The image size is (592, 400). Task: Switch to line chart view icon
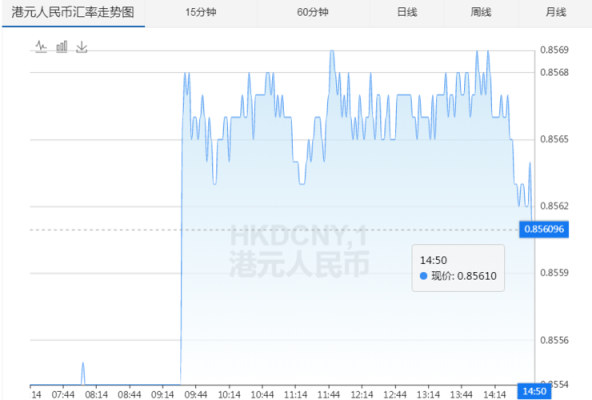pyautogui.click(x=41, y=47)
